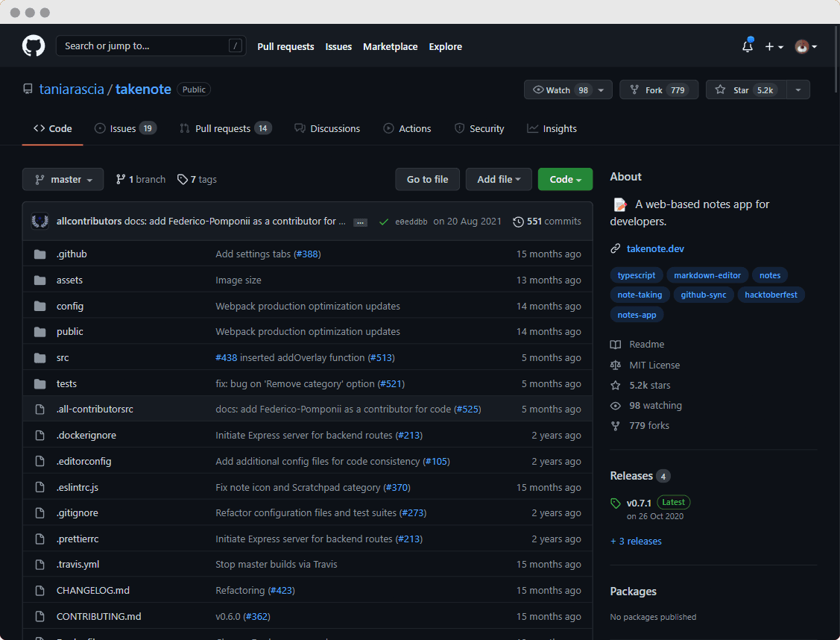The height and width of the screenshot is (640, 840).
Task: Open the src folder
Action: tap(63, 358)
